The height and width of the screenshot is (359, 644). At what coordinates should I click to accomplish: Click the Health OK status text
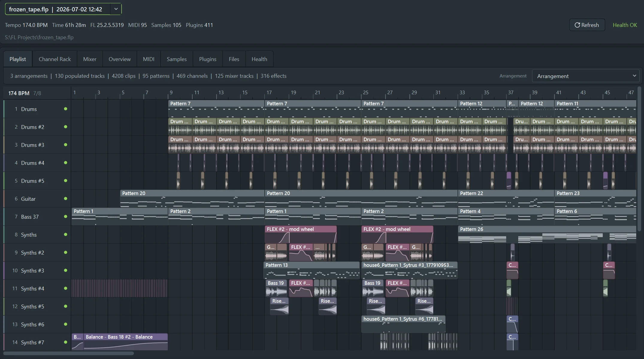coord(625,25)
